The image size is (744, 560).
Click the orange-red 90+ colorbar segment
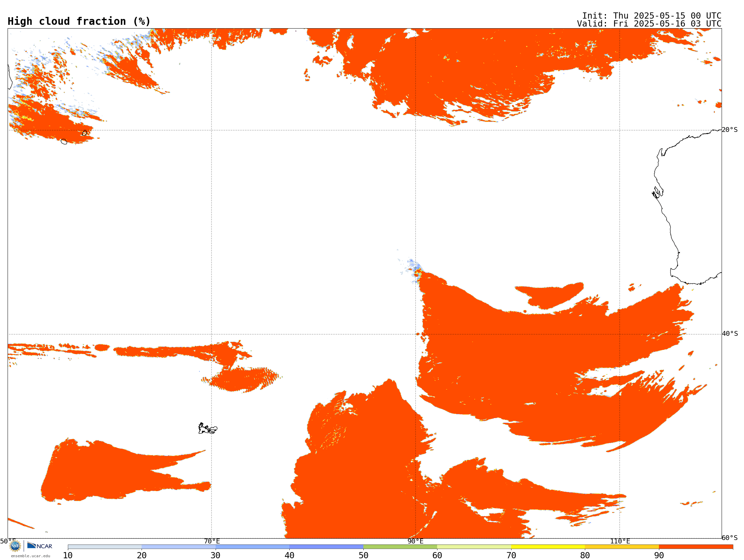pos(696,547)
